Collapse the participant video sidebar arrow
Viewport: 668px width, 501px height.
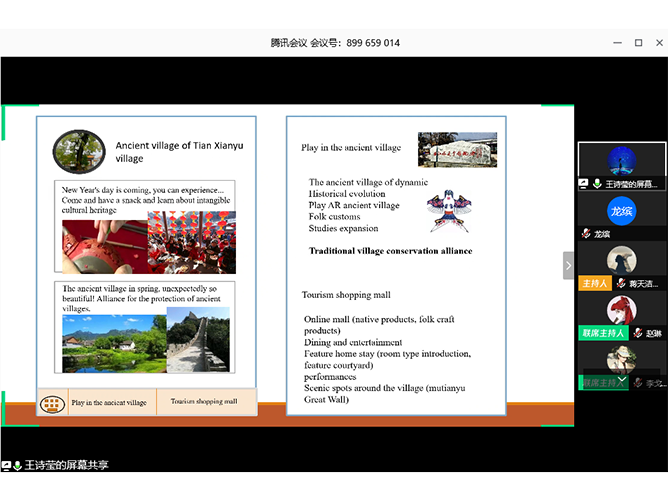(569, 265)
